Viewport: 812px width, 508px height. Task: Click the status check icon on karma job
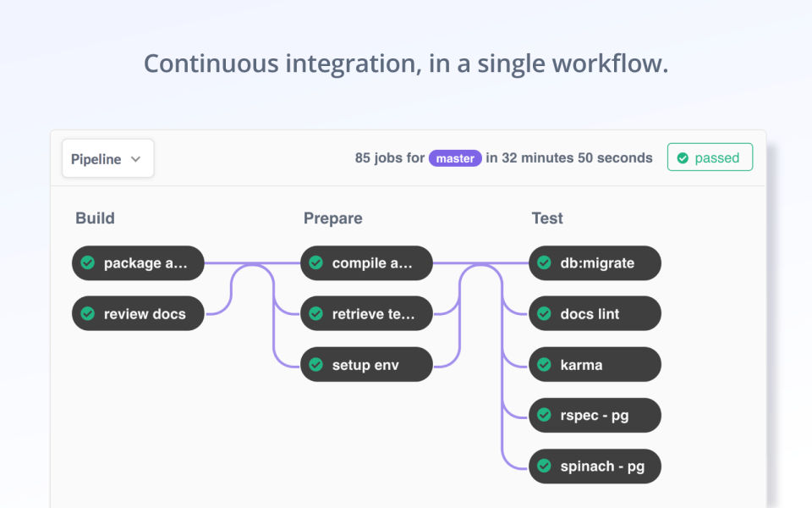tap(544, 365)
